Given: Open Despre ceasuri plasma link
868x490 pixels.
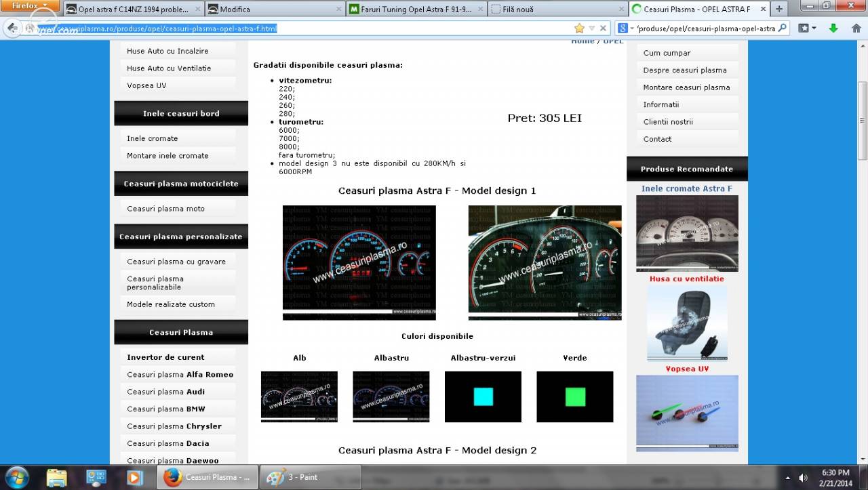Looking at the screenshot, I should (685, 70).
